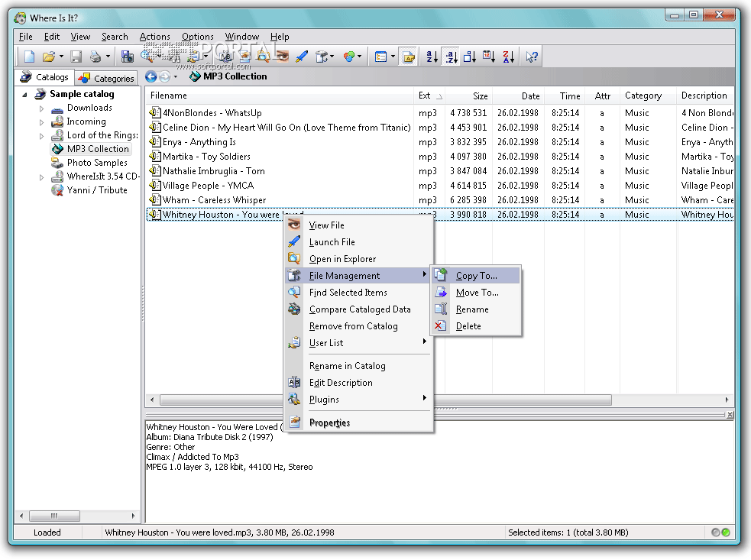Sort by the Category column header
Screen dimensions: 751x560
(x=648, y=95)
